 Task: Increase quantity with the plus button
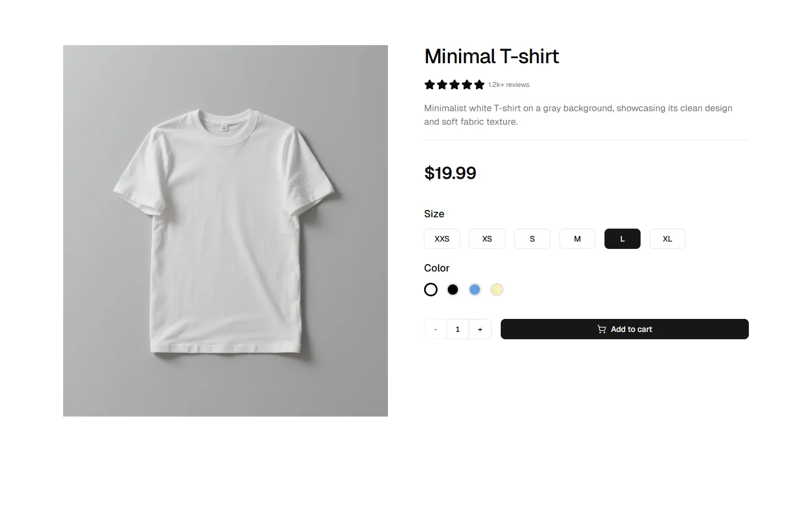(480, 329)
